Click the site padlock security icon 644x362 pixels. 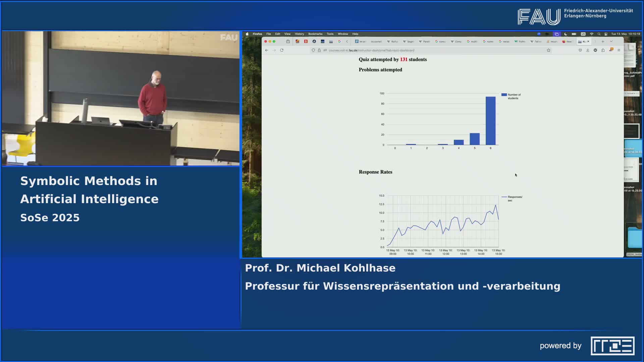(x=319, y=50)
